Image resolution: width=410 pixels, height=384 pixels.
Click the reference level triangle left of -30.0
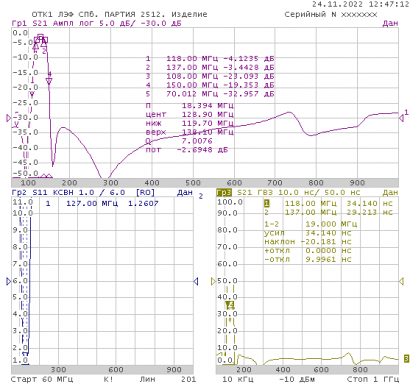pos(9,118)
